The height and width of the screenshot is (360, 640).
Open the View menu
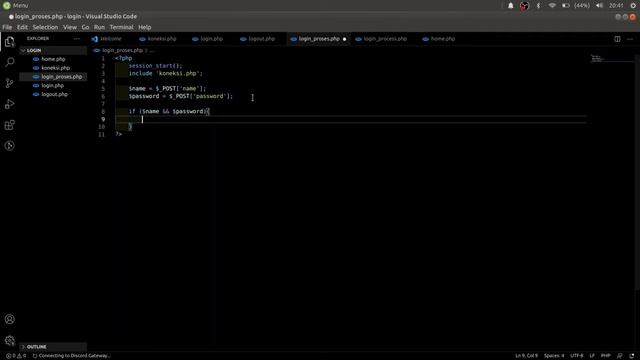point(70,27)
